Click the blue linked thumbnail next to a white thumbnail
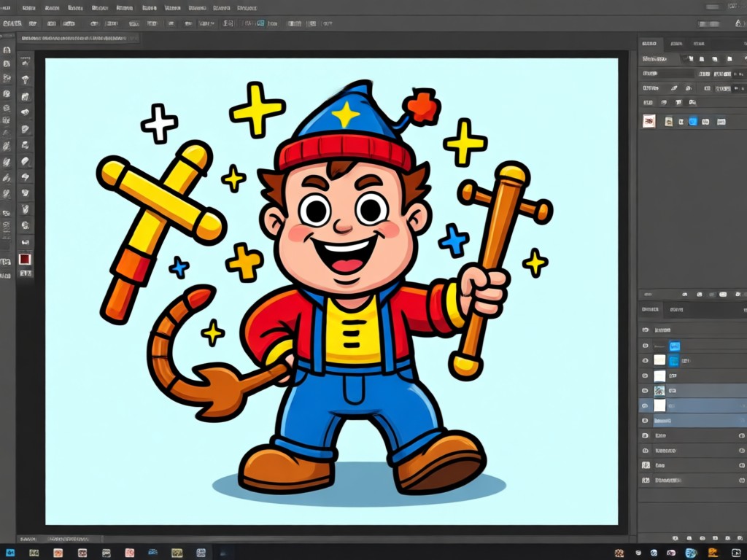Image resolution: width=747 pixels, height=560 pixels. (x=673, y=361)
